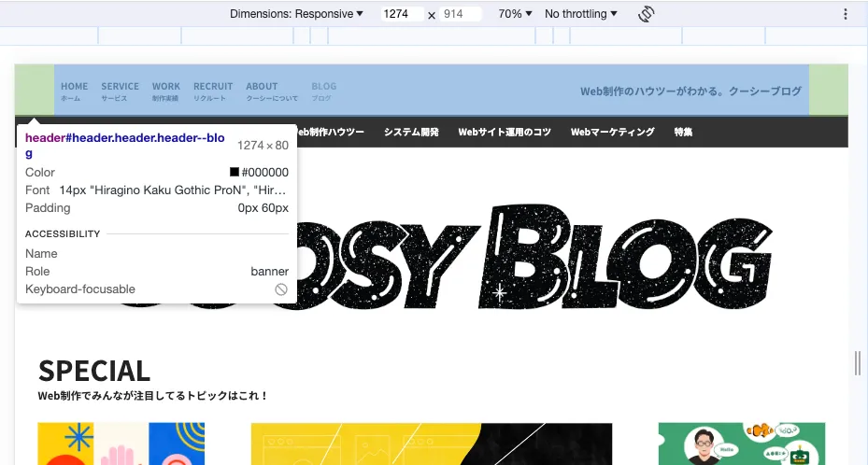This screenshot has height=465, width=868.
Task: Open the HOME navigation link
Action: pos(74,92)
